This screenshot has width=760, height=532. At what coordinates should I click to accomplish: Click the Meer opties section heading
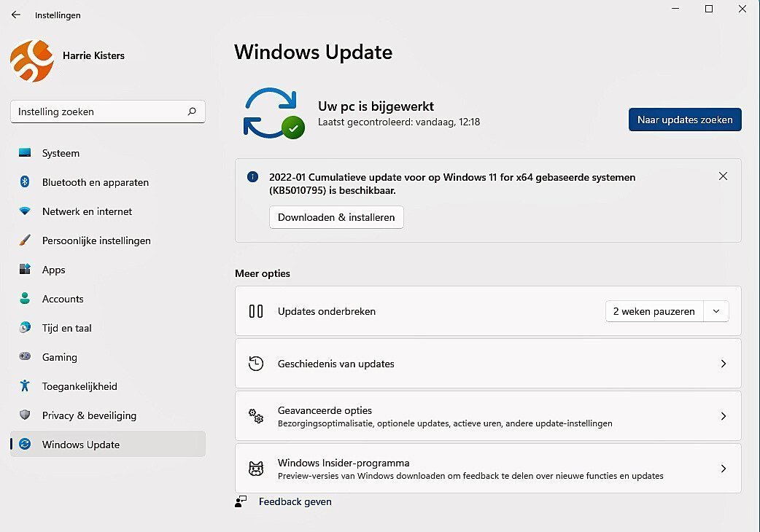(263, 273)
